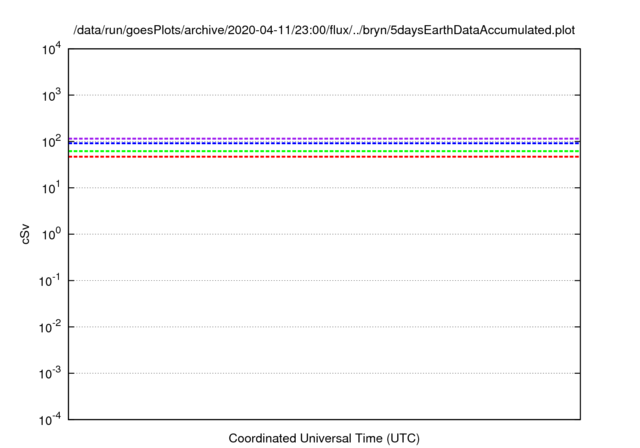The width and height of the screenshot is (640, 448).
Task: Click the green dashed line
Action: tap(324, 151)
